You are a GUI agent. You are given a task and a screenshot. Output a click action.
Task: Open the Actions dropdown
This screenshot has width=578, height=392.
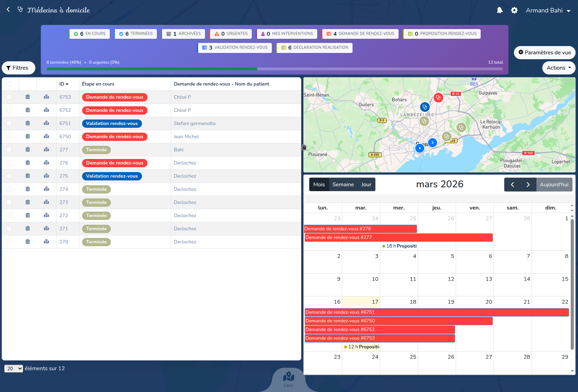pyautogui.click(x=559, y=68)
